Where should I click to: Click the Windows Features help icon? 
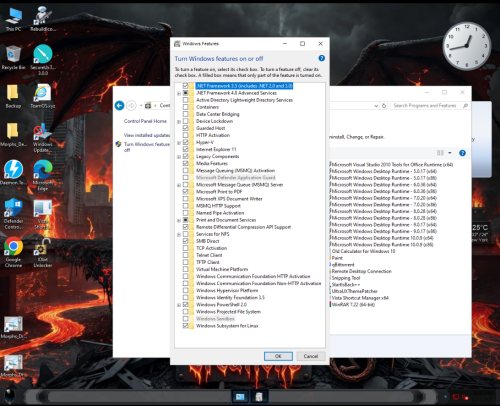point(322,58)
